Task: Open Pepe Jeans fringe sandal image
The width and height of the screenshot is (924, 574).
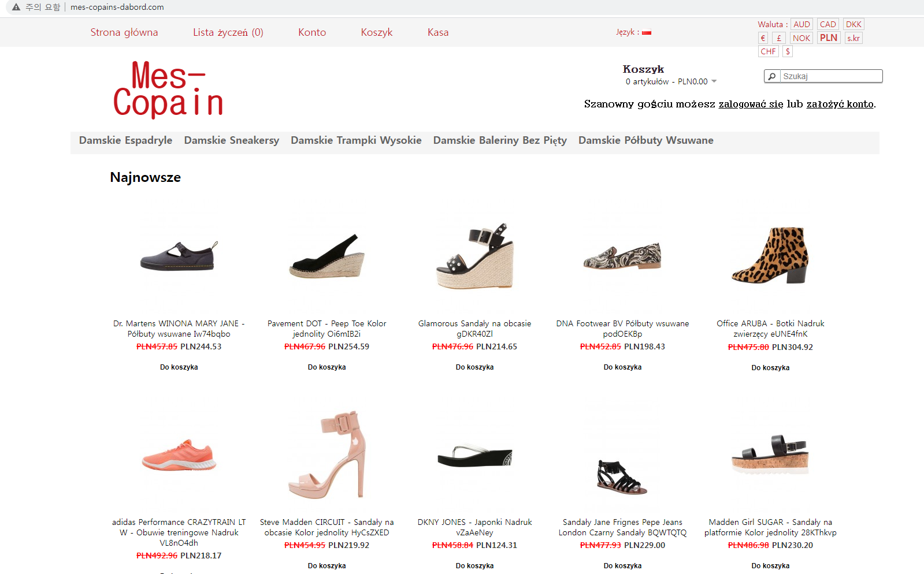Action: pyautogui.click(x=622, y=477)
